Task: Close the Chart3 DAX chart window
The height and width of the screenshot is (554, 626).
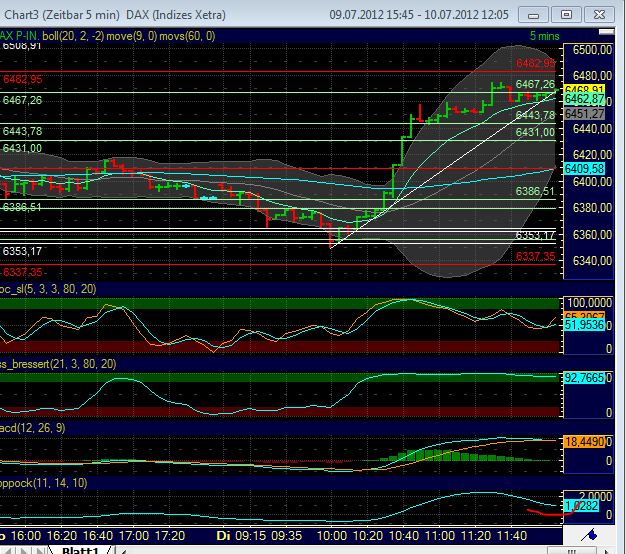Action: point(599,15)
